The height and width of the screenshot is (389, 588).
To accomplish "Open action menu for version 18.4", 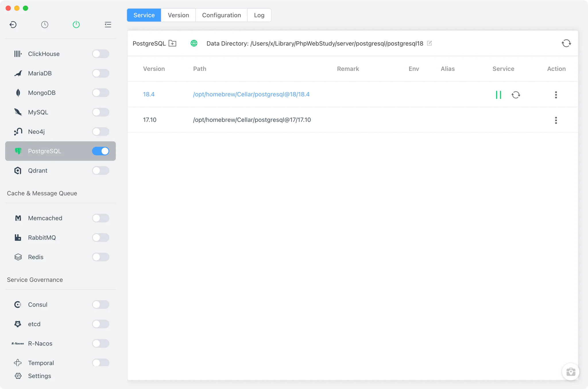I will 556,95.
